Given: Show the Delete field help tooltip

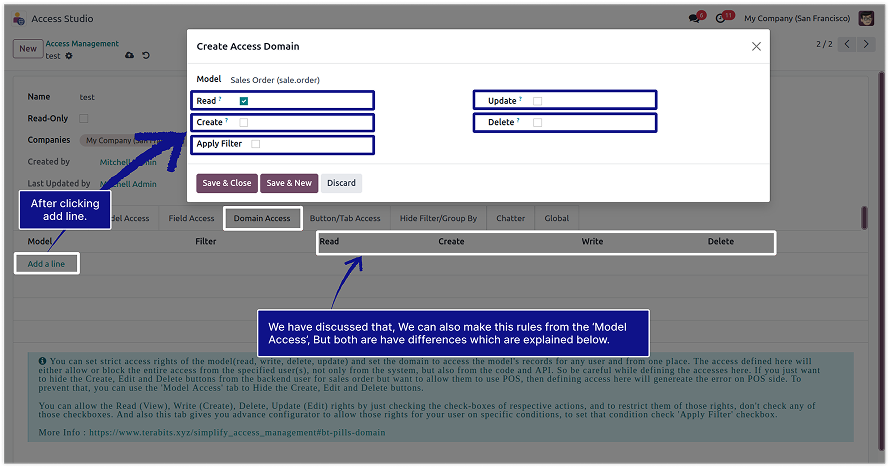Looking at the screenshot, I should 518,120.
